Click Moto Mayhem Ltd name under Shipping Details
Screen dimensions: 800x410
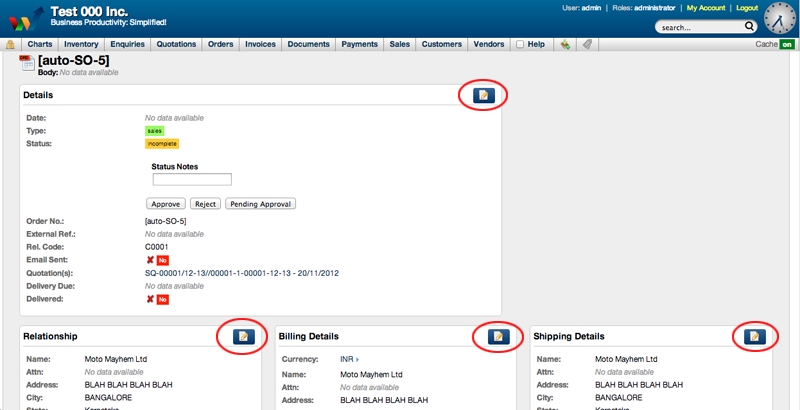point(627,359)
